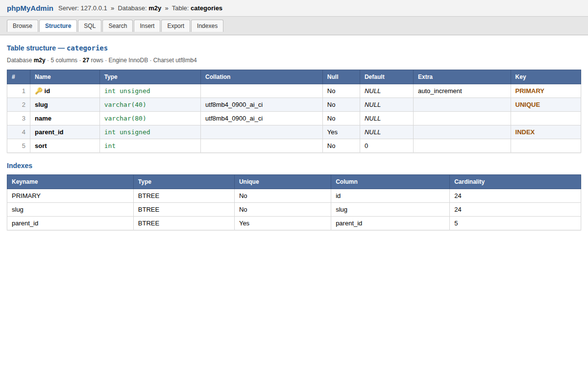This screenshot has width=588, height=392.
Task: Click the Yes null value for parent_id
Action: (332, 132)
